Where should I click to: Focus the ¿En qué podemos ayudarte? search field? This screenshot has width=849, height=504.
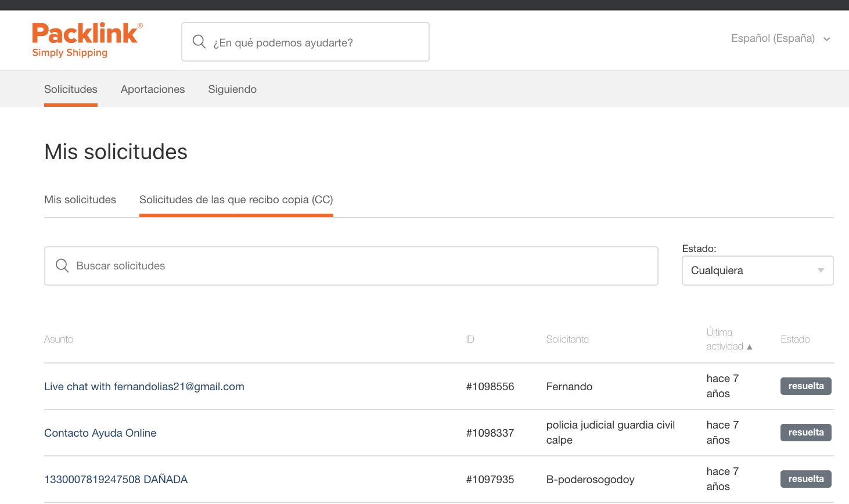(305, 42)
